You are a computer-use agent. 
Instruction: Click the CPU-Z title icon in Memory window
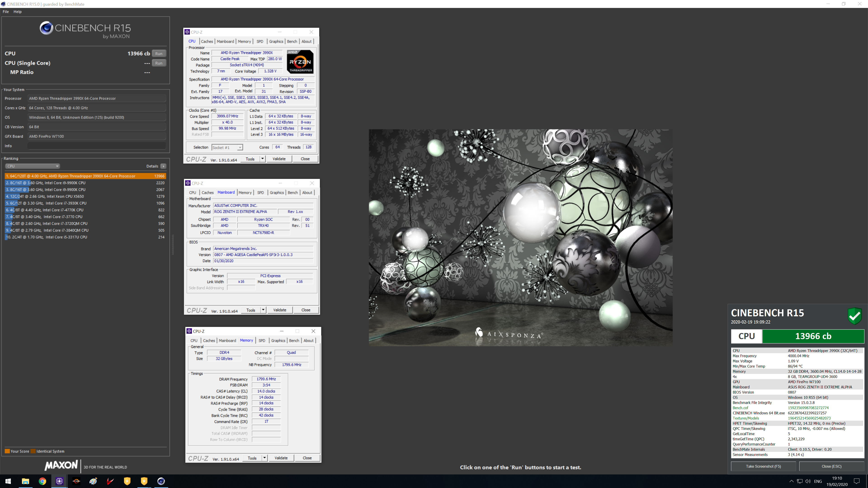(x=189, y=331)
